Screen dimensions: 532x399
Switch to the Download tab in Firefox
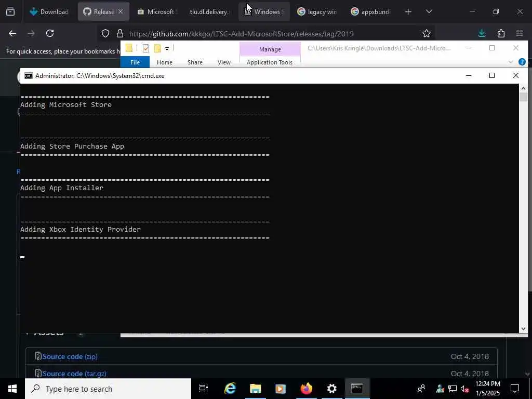coord(49,11)
